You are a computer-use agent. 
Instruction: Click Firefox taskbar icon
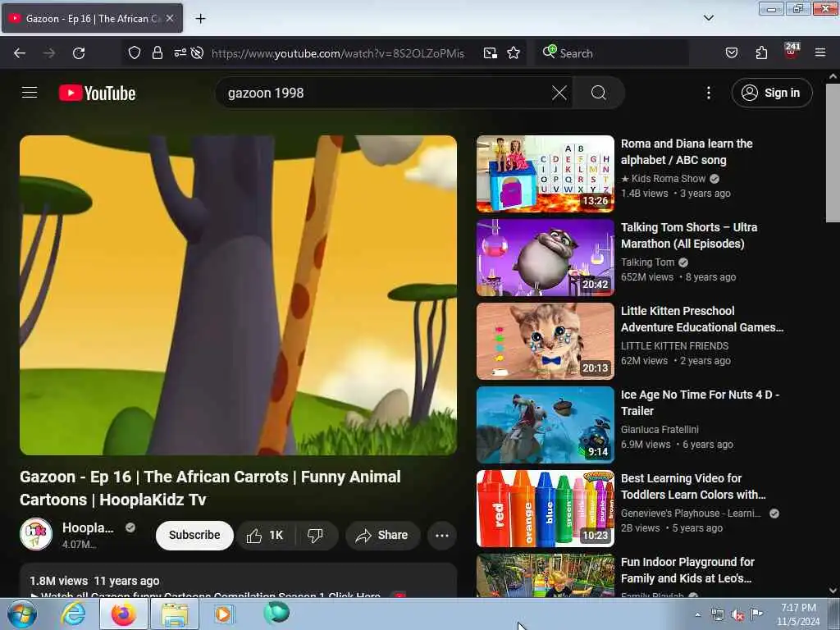pyautogui.click(x=124, y=614)
